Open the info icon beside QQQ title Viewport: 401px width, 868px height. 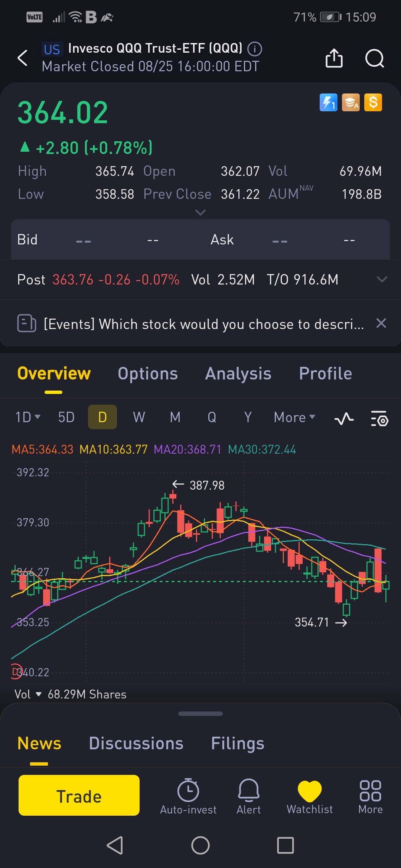[255, 49]
